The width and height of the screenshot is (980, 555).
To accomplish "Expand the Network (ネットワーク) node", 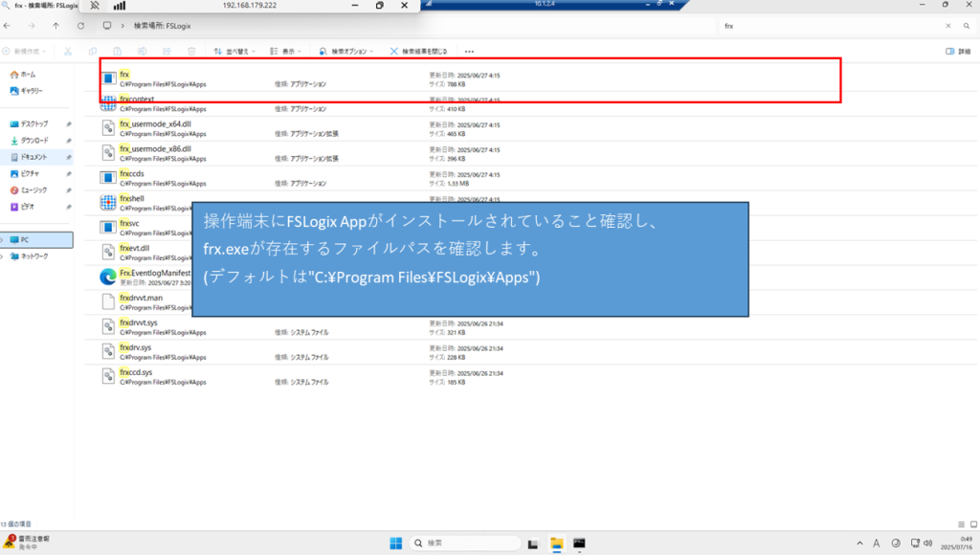I will click(x=2, y=256).
